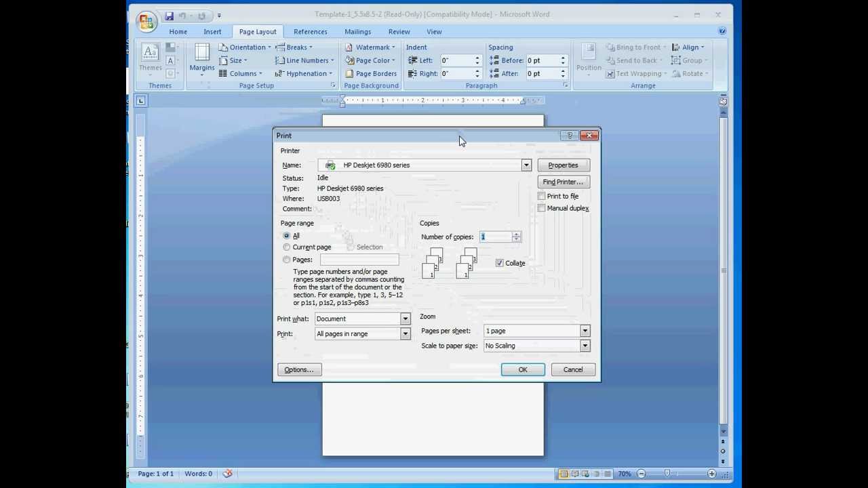This screenshot has height=488, width=868.
Task: Switch to the Home tab
Action: [x=178, y=32]
